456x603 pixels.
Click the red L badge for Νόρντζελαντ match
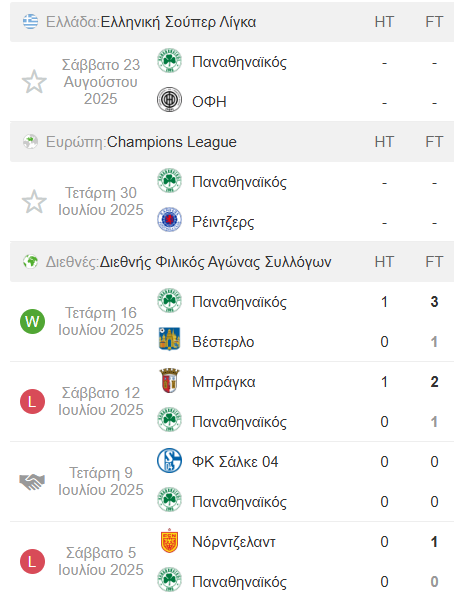[32, 561]
